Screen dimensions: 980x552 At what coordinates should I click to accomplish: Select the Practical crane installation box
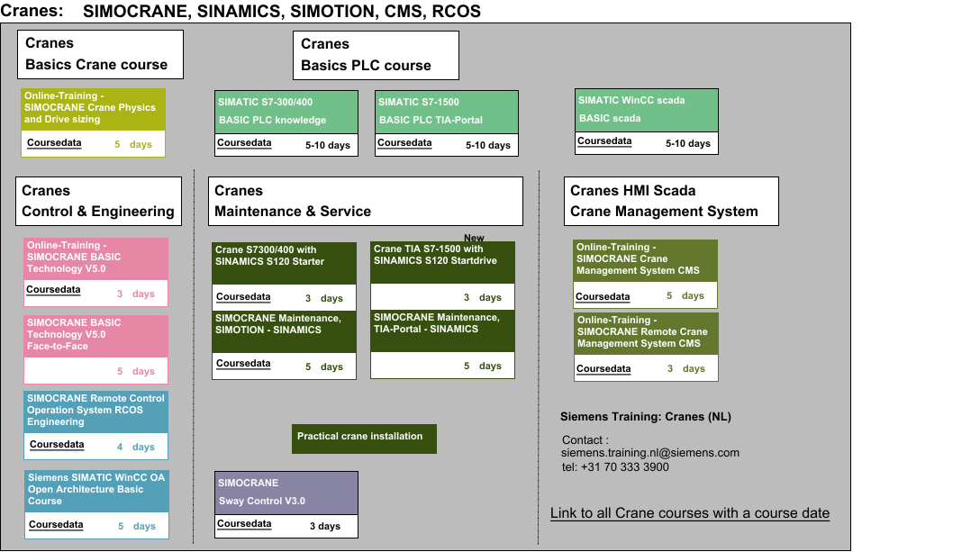[x=364, y=438]
